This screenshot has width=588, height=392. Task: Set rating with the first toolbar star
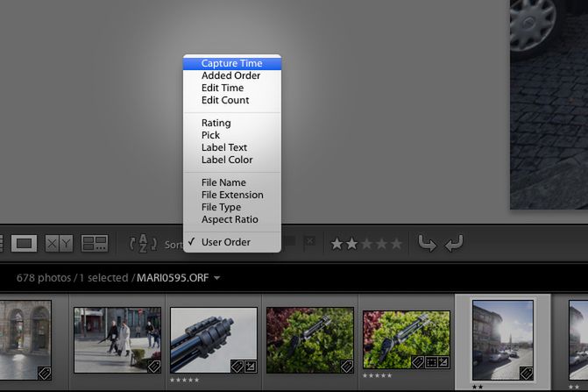tap(337, 244)
